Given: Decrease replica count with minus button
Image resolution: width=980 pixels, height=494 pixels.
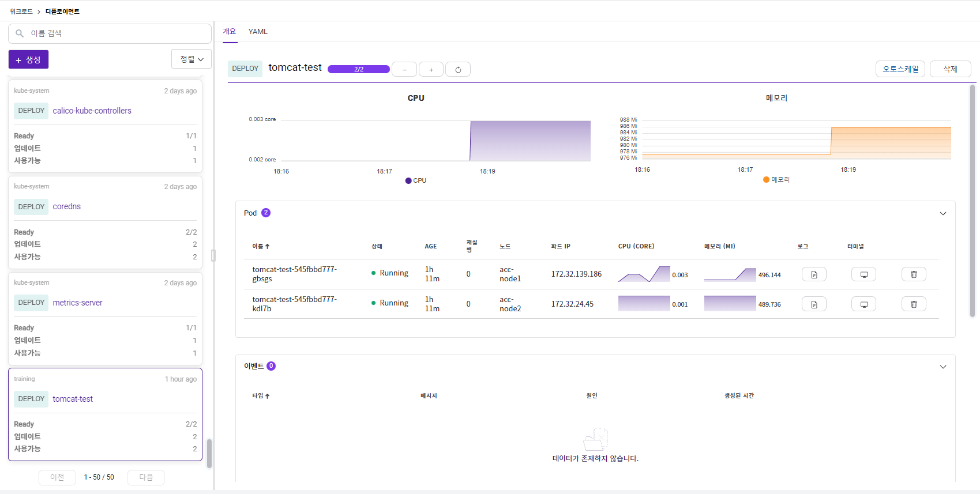Looking at the screenshot, I should point(405,70).
